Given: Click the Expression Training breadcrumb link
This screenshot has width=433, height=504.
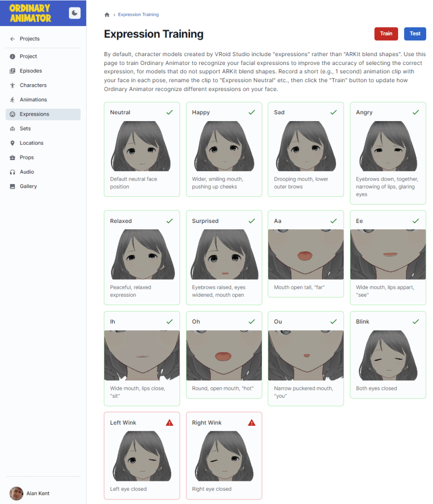Looking at the screenshot, I should 138,15.
